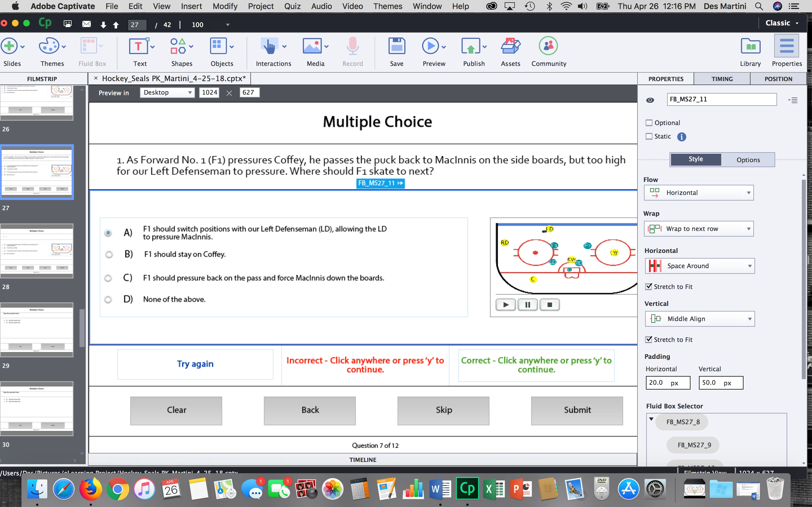
Task: Click the Submit button on slide
Action: click(577, 410)
